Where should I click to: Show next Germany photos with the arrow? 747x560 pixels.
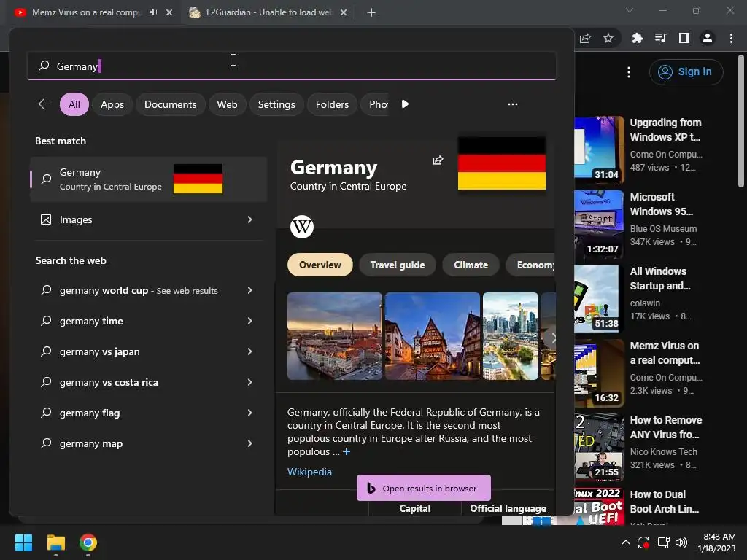pos(551,338)
